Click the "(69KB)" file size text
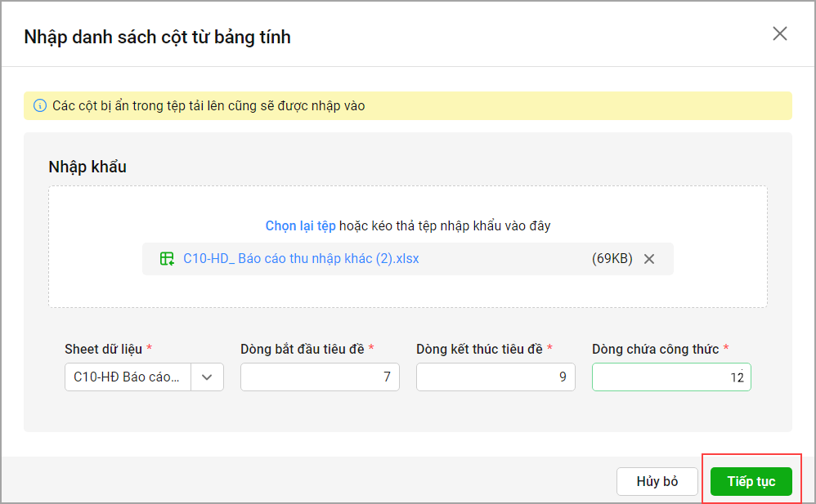 pos(612,259)
